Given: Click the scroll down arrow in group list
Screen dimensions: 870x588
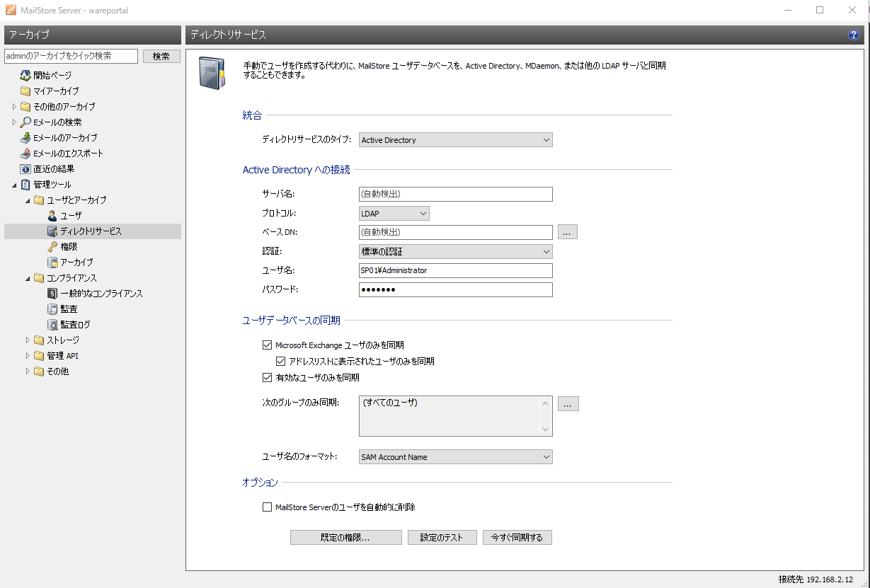Looking at the screenshot, I should click(545, 430).
